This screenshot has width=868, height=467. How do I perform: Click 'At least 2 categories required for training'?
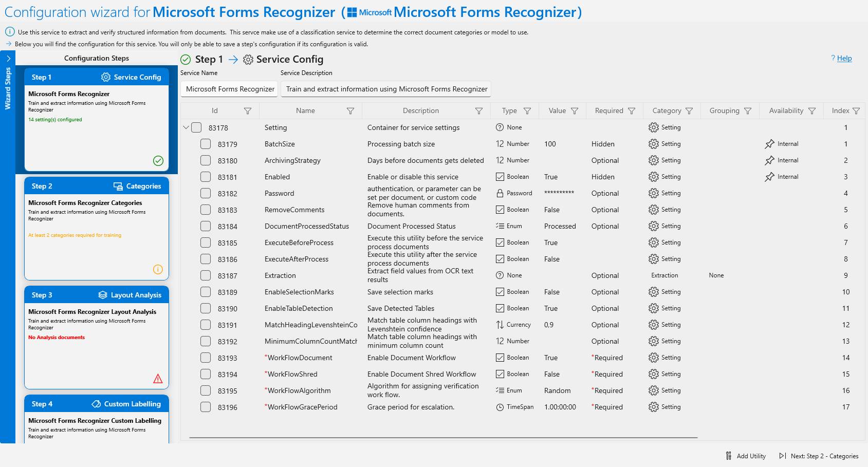(x=75, y=235)
